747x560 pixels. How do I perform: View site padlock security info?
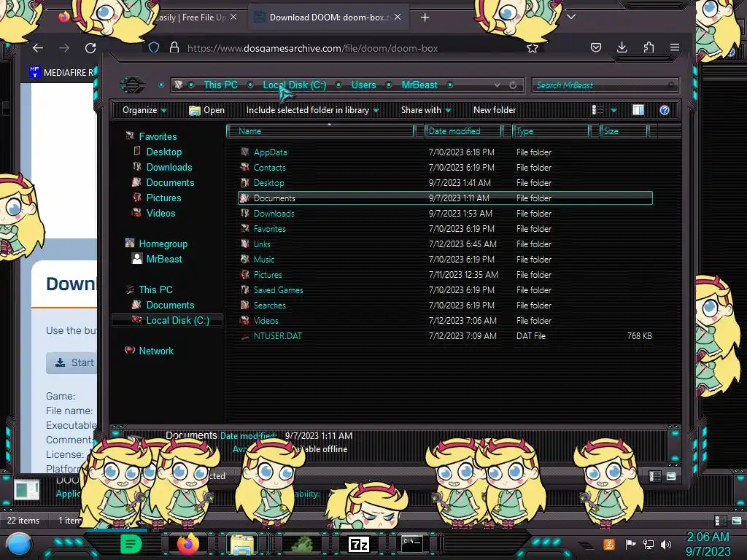[x=174, y=47]
